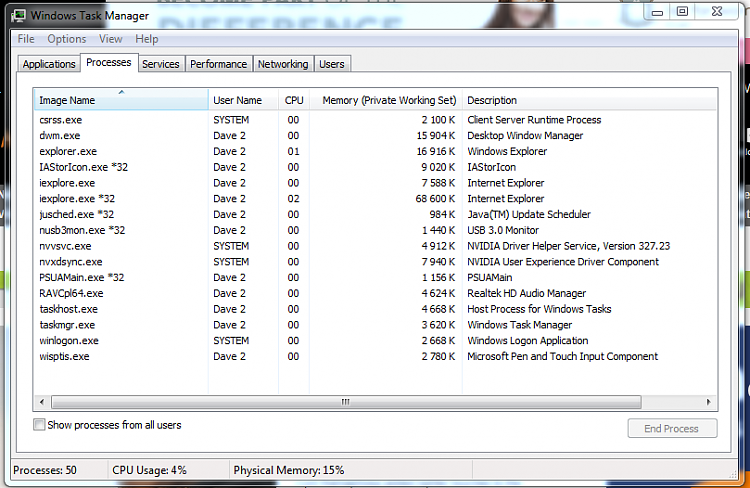Click the End Process button
The height and width of the screenshot is (488, 750).
tap(672, 428)
